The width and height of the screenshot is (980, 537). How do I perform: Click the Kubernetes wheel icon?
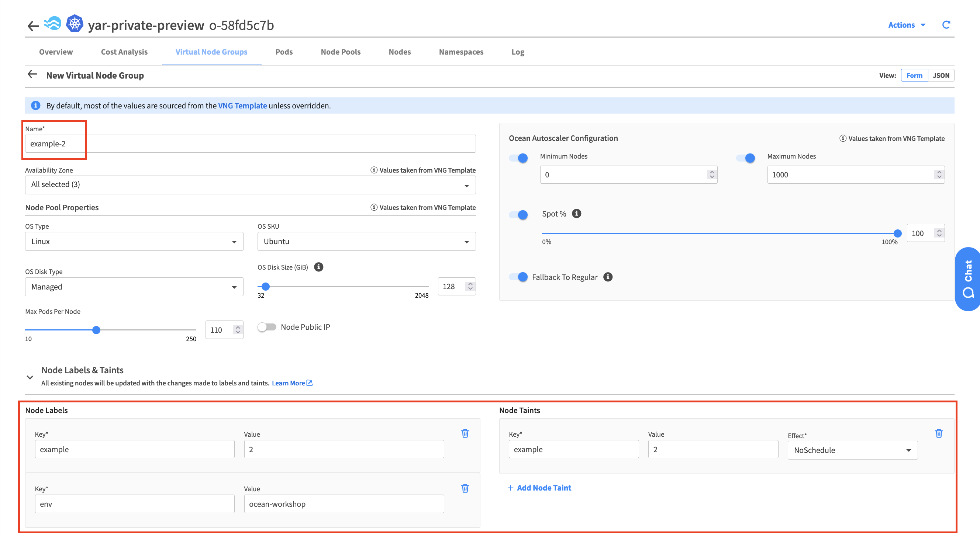[x=75, y=24]
